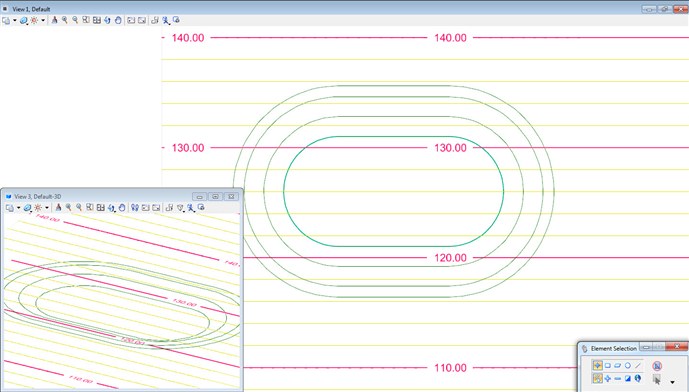Maximize the View 3 window
This screenshot has height=392, width=689.
(x=215, y=196)
